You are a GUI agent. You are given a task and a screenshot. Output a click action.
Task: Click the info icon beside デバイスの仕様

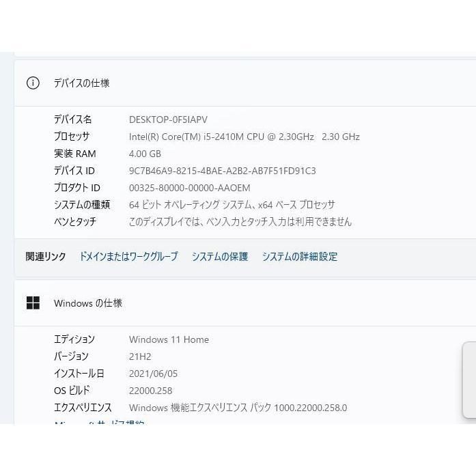coord(33,83)
